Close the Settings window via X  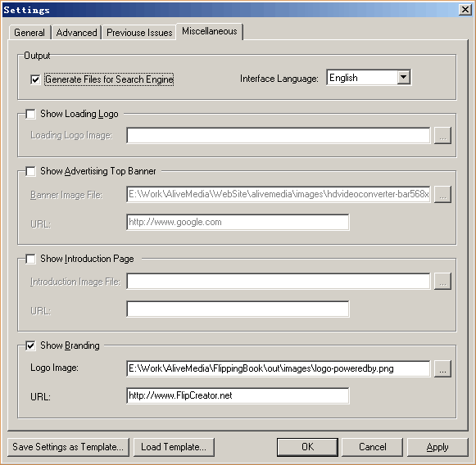coord(465,10)
